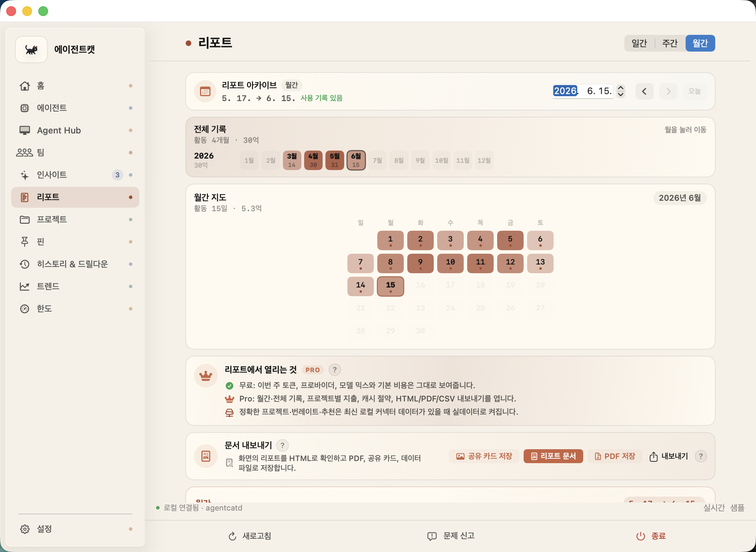
Task: Click 공유 카드 저장 button
Action: [x=484, y=456]
